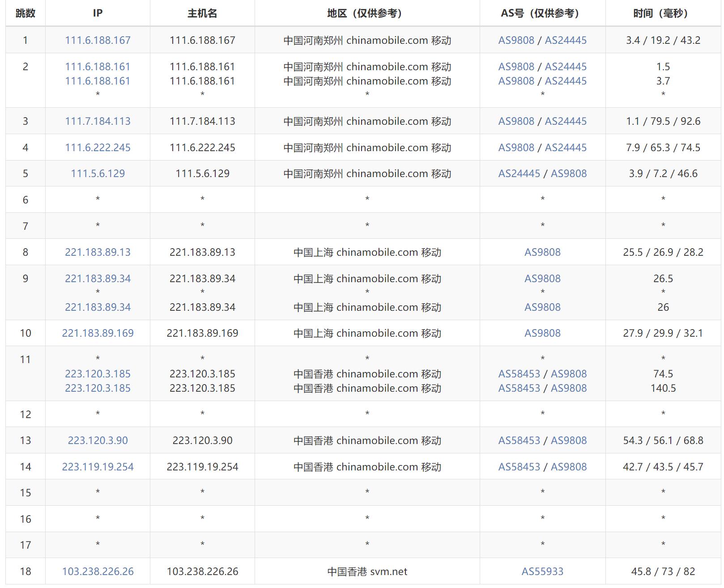The image size is (724, 588).
Task: Select time value 1.1 / 79.5 / 92.6
Action: click(x=663, y=121)
